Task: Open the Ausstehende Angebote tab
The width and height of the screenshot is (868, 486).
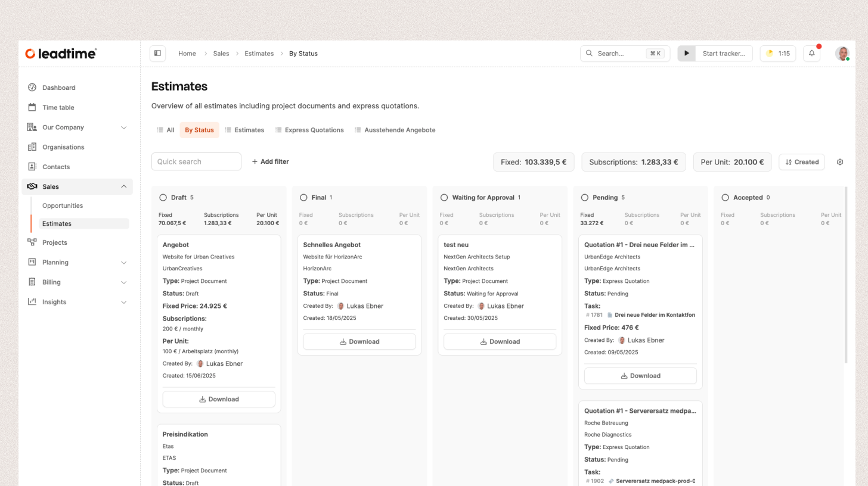Action: pyautogui.click(x=395, y=130)
